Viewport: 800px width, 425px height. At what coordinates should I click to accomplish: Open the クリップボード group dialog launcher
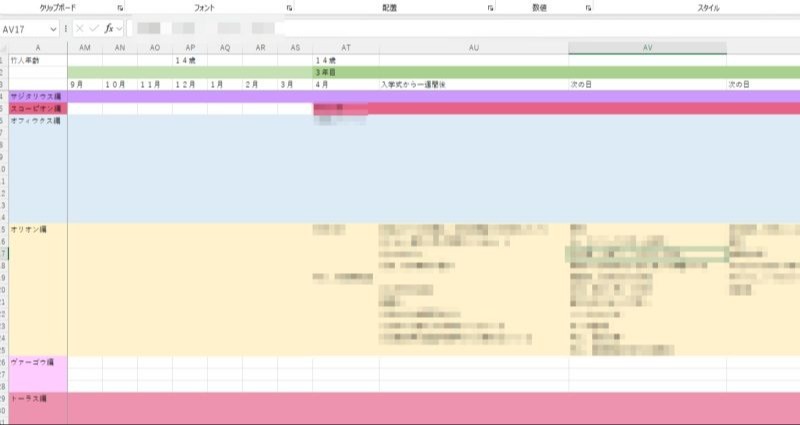[120, 7]
